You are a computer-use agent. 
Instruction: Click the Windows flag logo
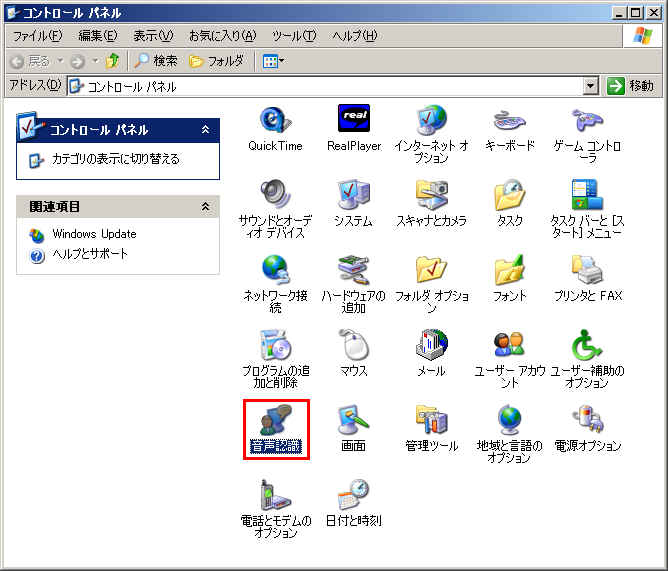pos(643,36)
